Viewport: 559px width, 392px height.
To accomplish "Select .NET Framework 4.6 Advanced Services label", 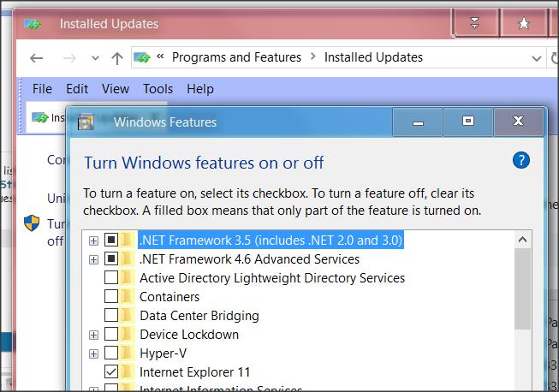I will [x=250, y=259].
